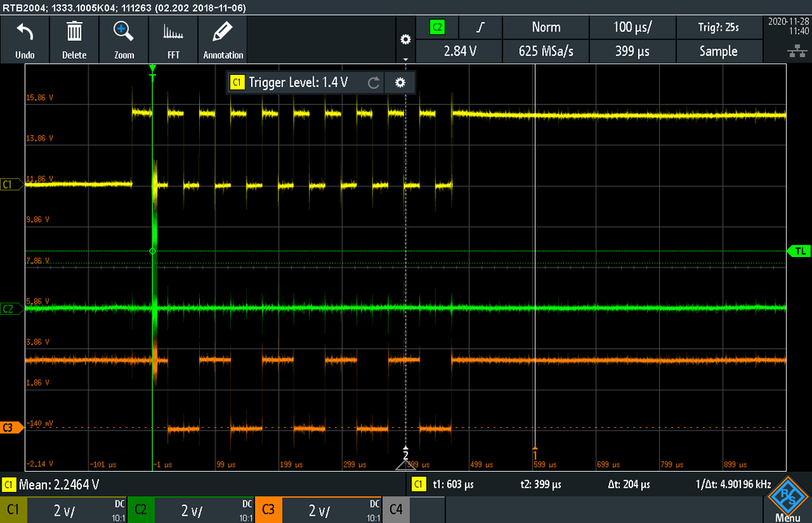This screenshot has height=523, width=812.
Task: Click the C1 badge in Trigger Level popup
Action: tap(237, 82)
